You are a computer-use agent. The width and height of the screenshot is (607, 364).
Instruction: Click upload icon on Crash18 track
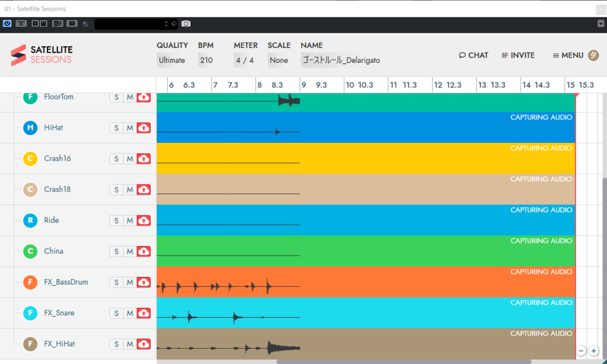(x=143, y=190)
